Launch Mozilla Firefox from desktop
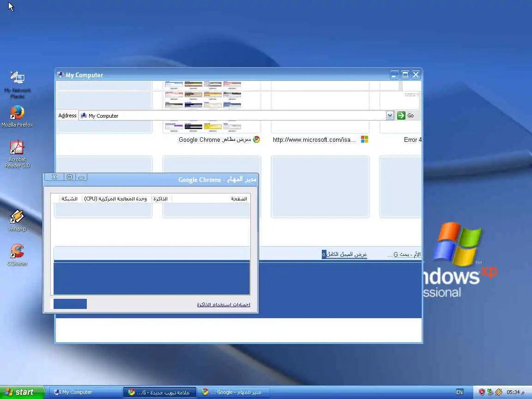 click(17, 116)
